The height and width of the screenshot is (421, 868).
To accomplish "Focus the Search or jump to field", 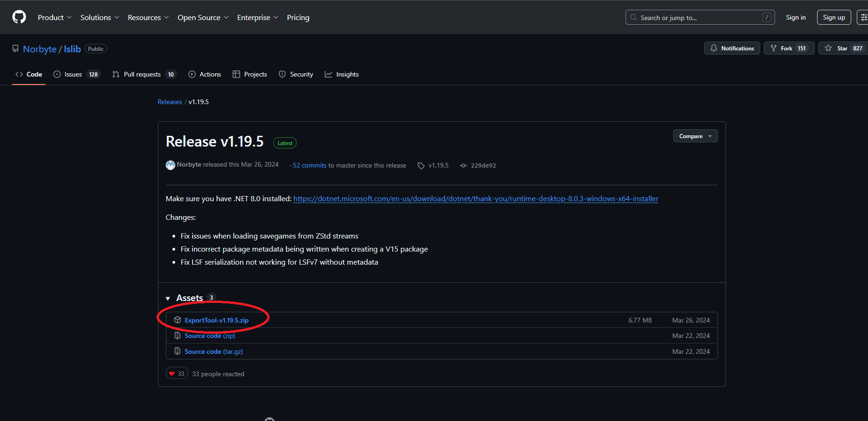I will point(700,17).
